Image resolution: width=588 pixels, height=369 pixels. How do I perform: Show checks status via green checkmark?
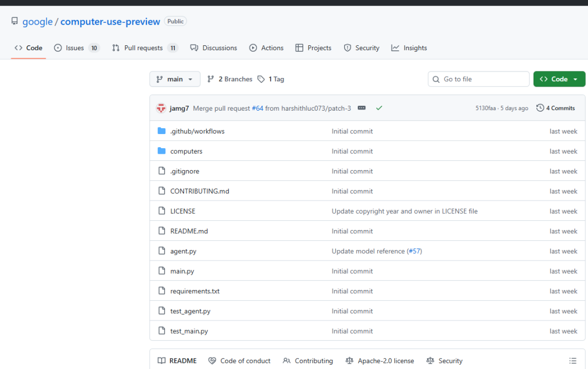(x=379, y=108)
